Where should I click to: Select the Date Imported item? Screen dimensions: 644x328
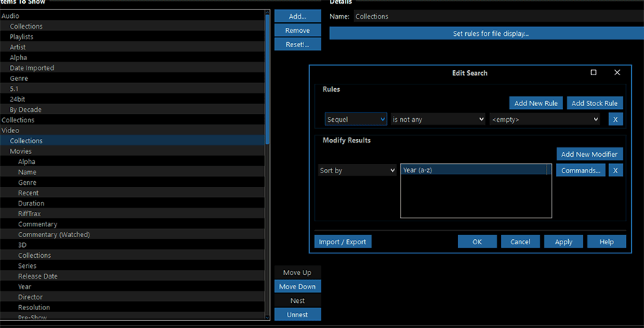[x=132, y=68]
